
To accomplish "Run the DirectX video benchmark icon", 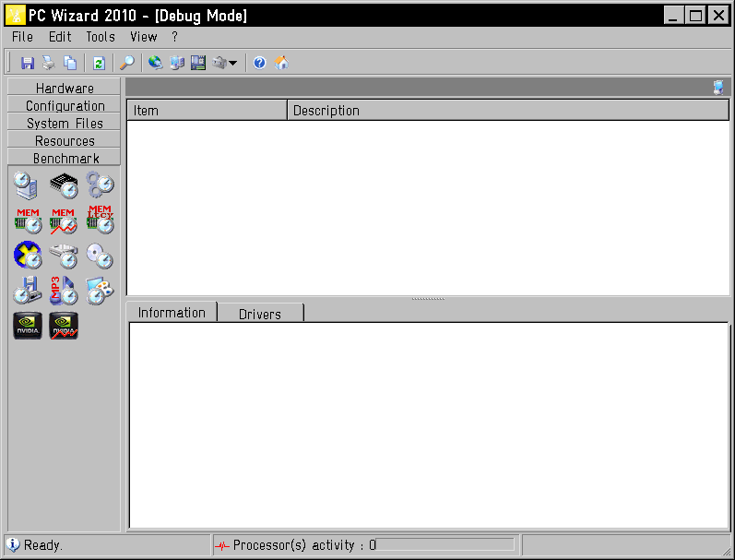I will [28, 256].
